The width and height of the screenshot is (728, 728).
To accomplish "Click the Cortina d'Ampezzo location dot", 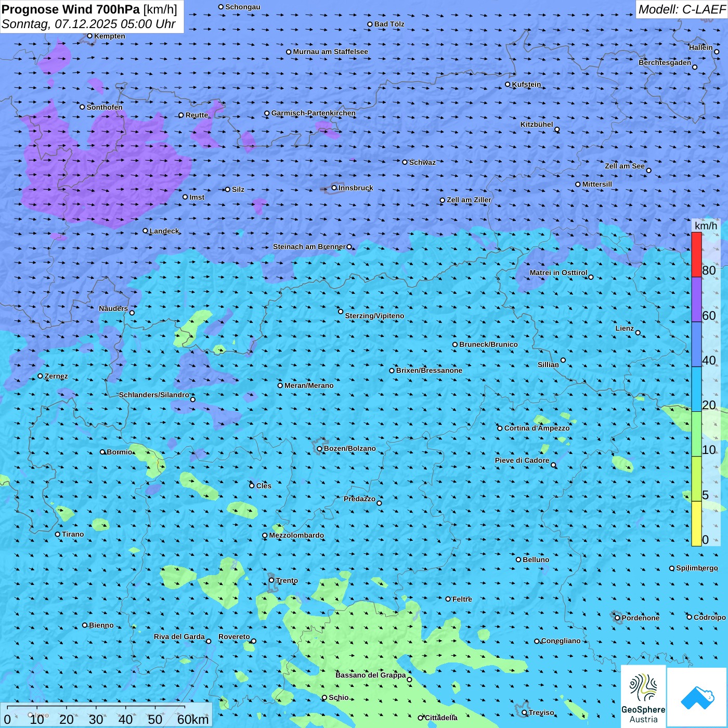I will pos(500,428).
